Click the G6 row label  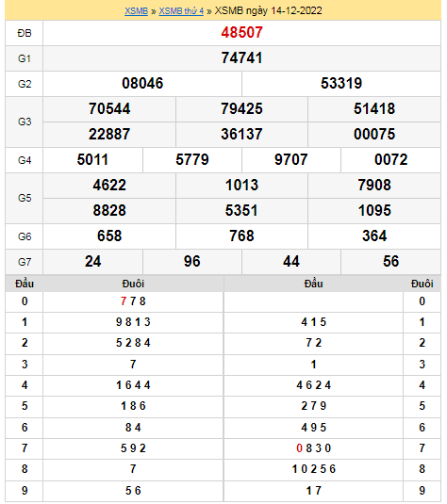(x=25, y=236)
